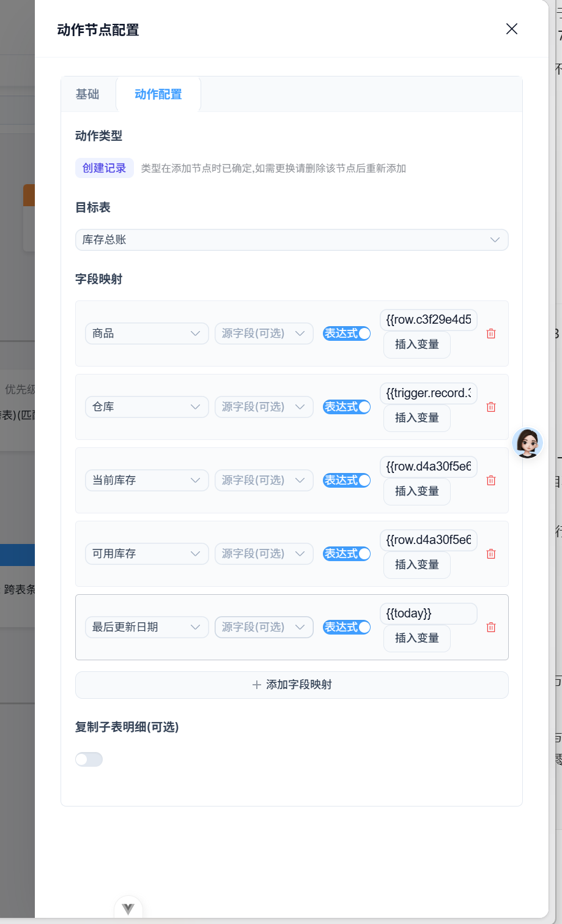Open the 仓库 target field dropdown
The height and width of the screenshot is (924, 562).
(x=147, y=407)
